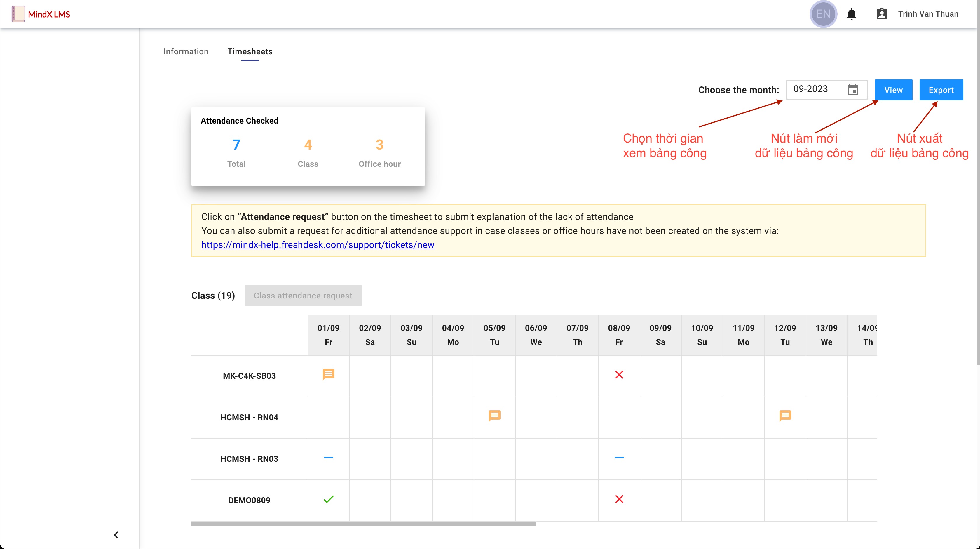980x549 pixels.
Task: Click the notification bell icon
Action: (x=851, y=14)
